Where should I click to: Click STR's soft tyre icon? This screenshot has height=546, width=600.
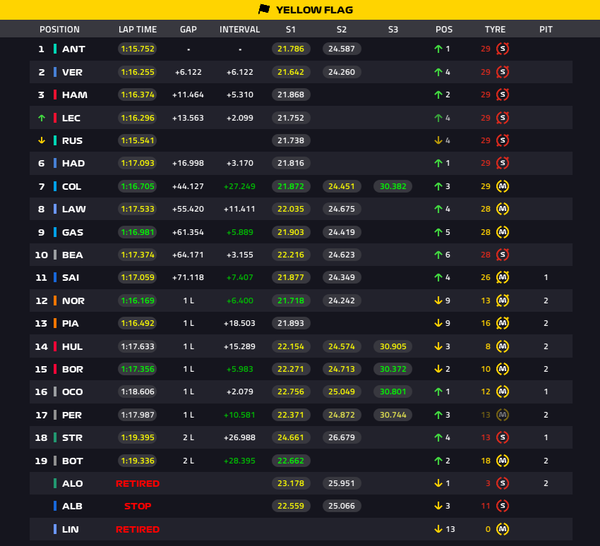[x=502, y=437]
